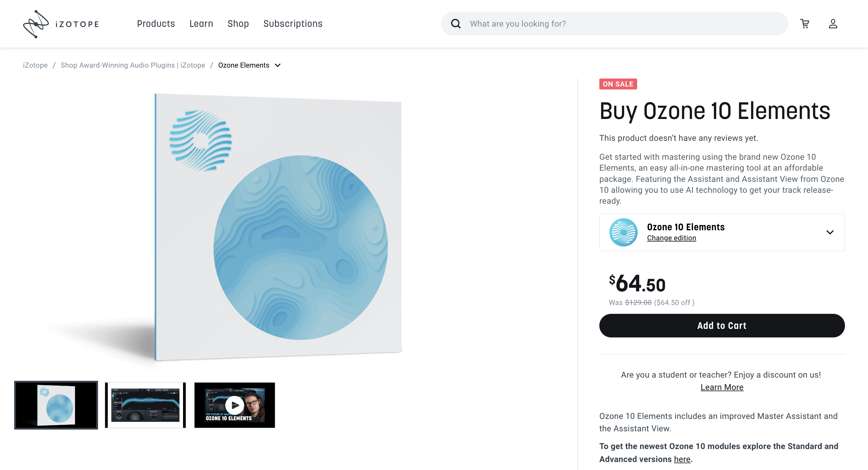Click the search input field
The image size is (868, 470).
tap(623, 24)
